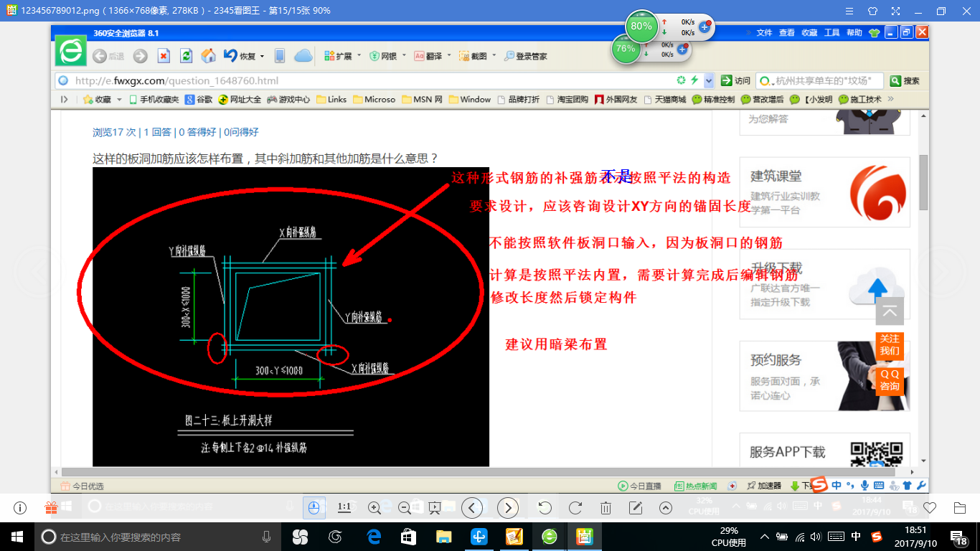Screen dimensions: 980x551
Task: Rotate image clockwise
Action: 575,508
